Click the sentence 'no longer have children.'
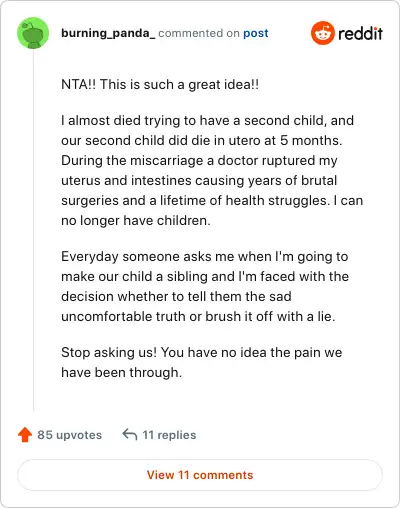Image resolution: width=400 pixels, height=508 pixels. [x=136, y=220]
